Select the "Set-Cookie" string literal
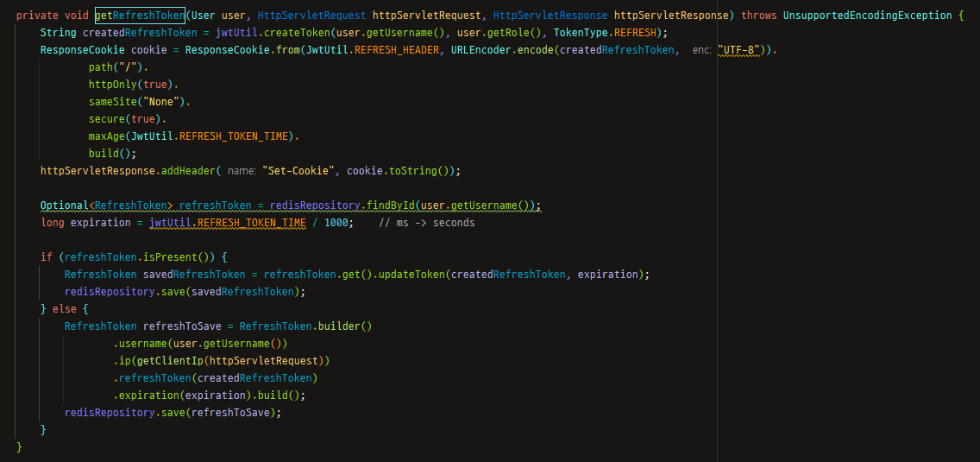The image size is (980, 462). click(298, 170)
